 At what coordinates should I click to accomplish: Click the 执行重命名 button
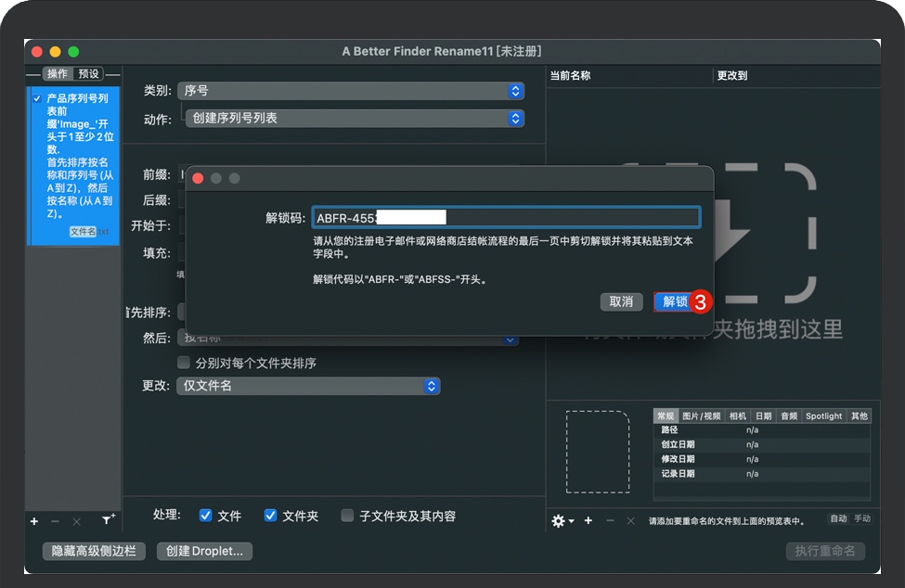[825, 551]
